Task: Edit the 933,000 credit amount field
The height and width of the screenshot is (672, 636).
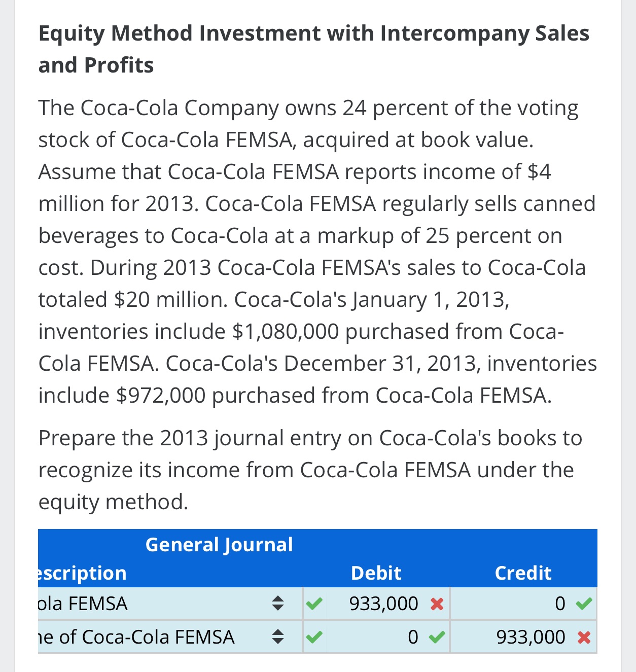Action: click(x=531, y=636)
